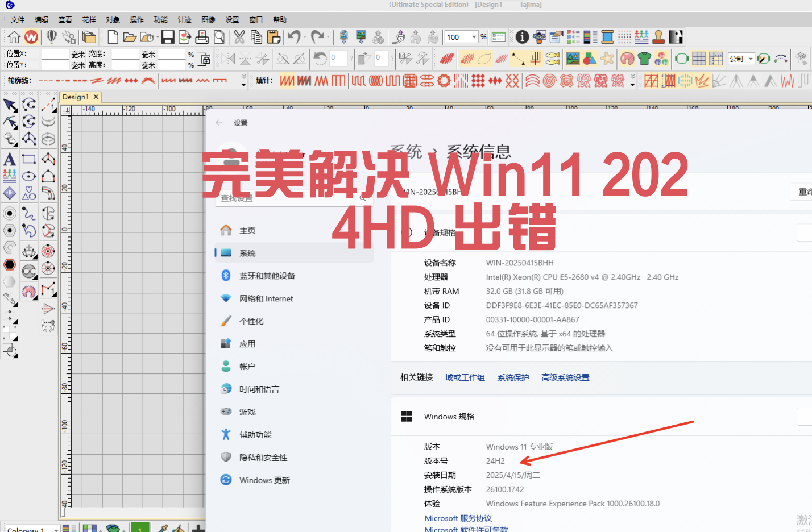Select Windows 更新 in Settings sidebar
Viewport: 812px width, 532px height.
point(294,480)
